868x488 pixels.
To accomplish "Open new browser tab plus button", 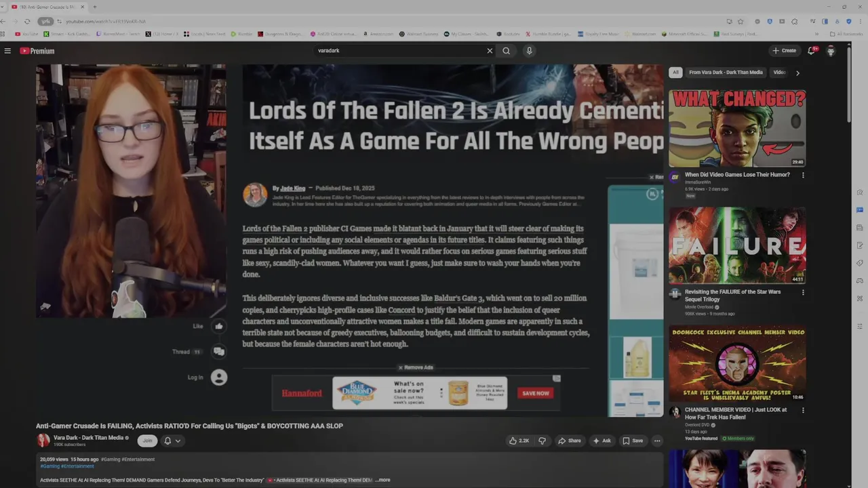I will 94,7.
